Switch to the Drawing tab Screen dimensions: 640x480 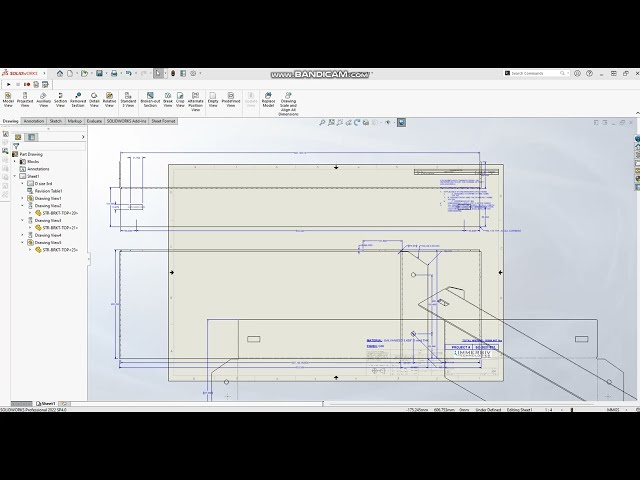coord(11,121)
